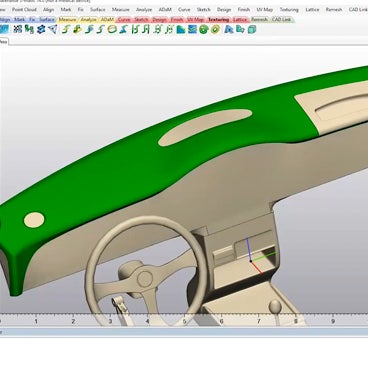368x368 pixels.
Task: Click the blue letter-A text toolbar icon
Action: 229,29
